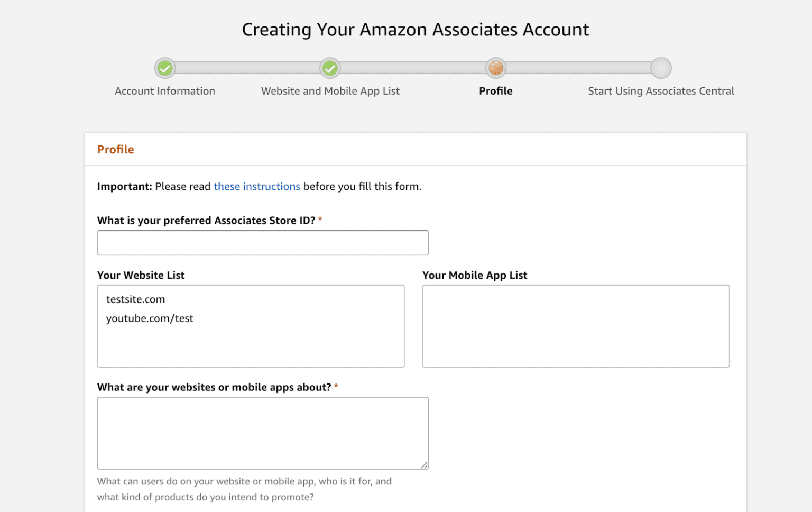812x512 pixels.
Task: Click the orange Profile step indicator
Action: [x=495, y=68]
